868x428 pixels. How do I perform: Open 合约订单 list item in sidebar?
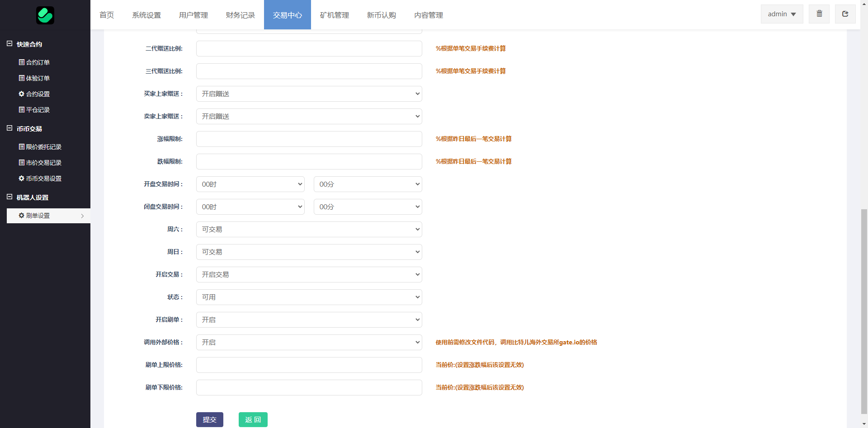pyautogui.click(x=34, y=62)
